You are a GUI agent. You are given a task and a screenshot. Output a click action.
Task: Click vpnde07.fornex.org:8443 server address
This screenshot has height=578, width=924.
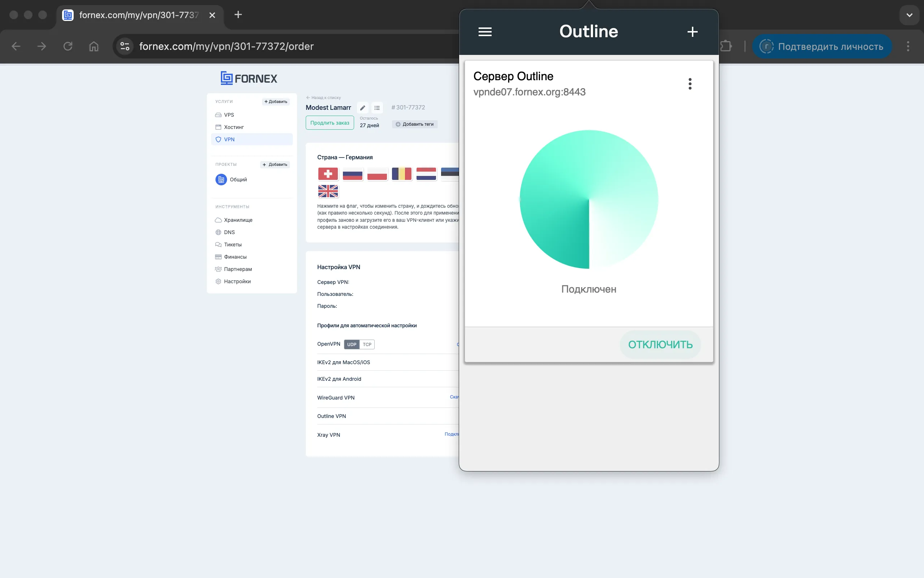pyautogui.click(x=529, y=92)
